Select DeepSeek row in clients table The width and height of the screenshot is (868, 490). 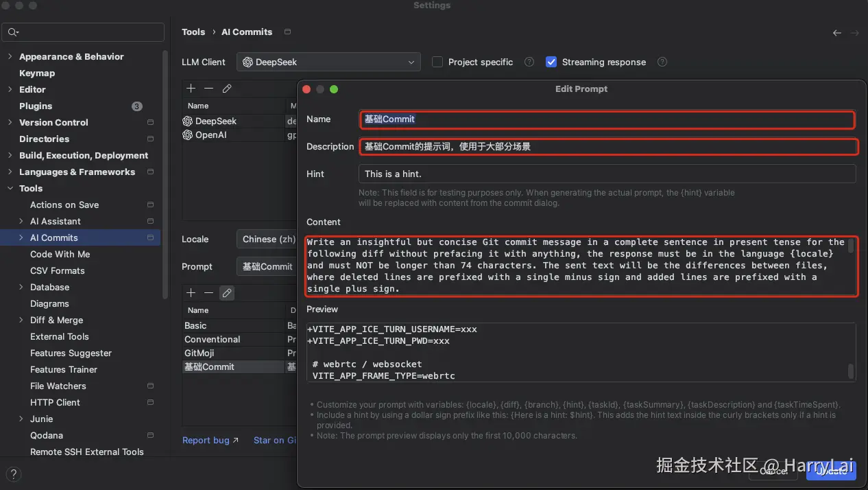[x=239, y=121]
